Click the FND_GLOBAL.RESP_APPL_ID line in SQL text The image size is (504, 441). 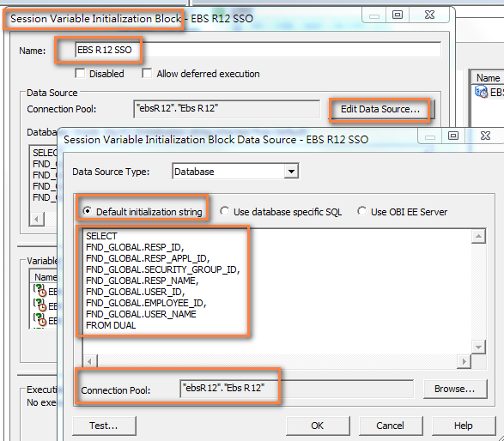(x=148, y=258)
